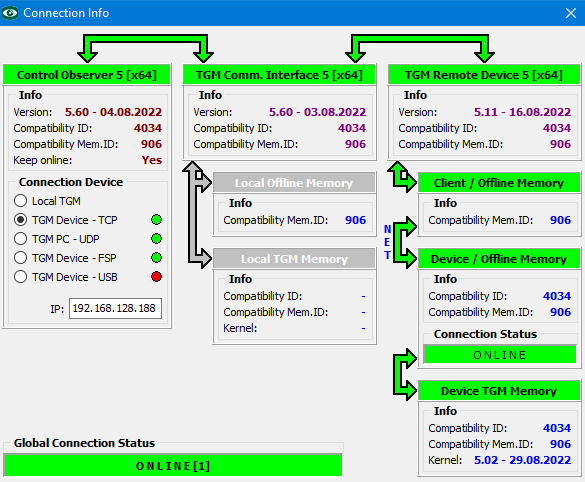Click the green ONLINE connection status bar
585x482 pixels.
[500, 354]
